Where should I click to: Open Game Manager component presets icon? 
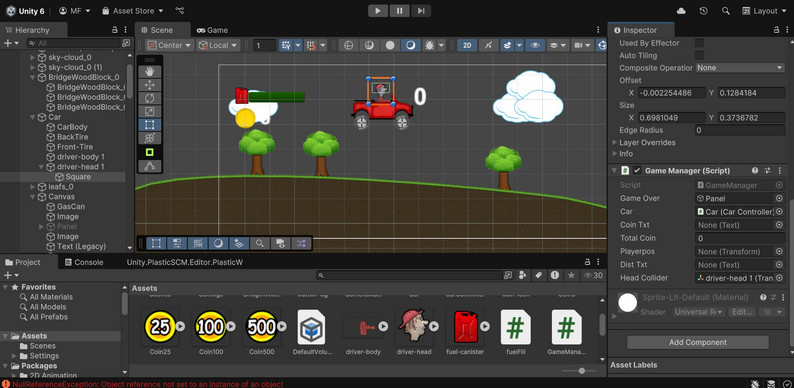767,171
